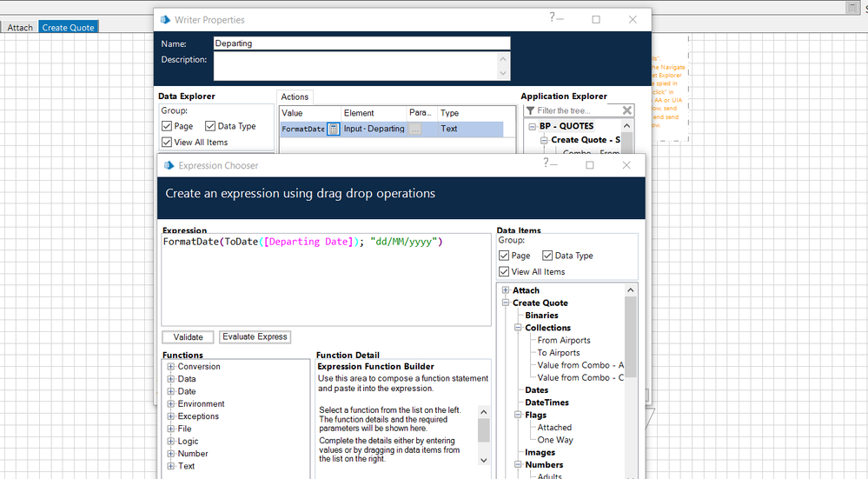This screenshot has width=868, height=479.
Task: Open the calculator icon beside FormatDate value
Action: [x=334, y=129]
